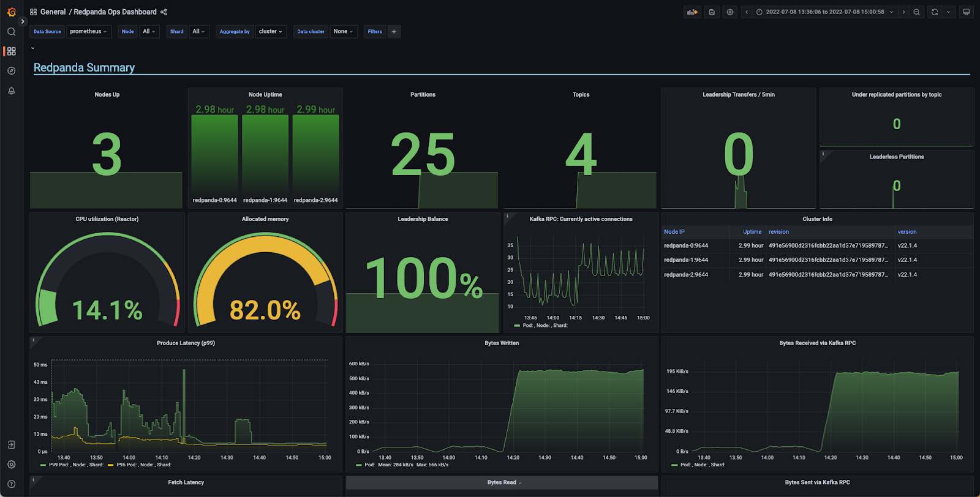Toggle the P95 legend series in Produce Latency
Screen dimensions: 980x497
point(139,465)
